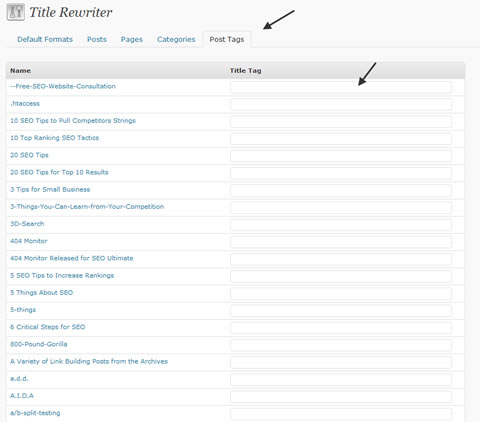Open the a.d.d. tag link
Image resolution: width=480 pixels, height=422 pixels.
[x=19, y=379]
